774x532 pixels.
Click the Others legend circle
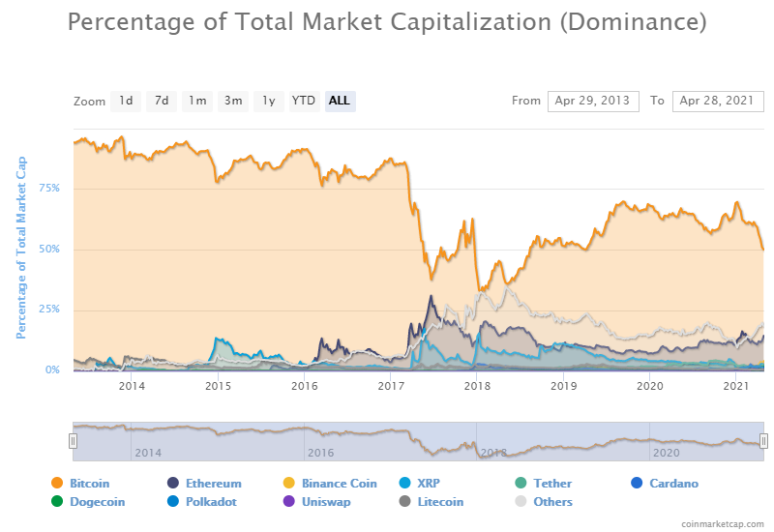coord(521,501)
